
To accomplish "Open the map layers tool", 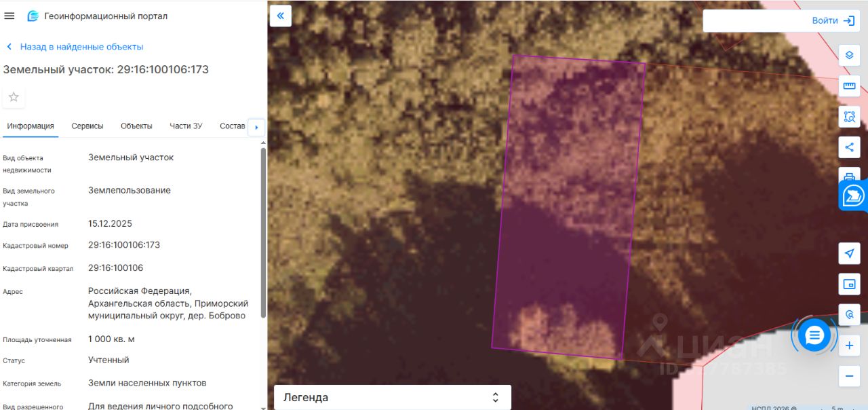I will (x=849, y=55).
